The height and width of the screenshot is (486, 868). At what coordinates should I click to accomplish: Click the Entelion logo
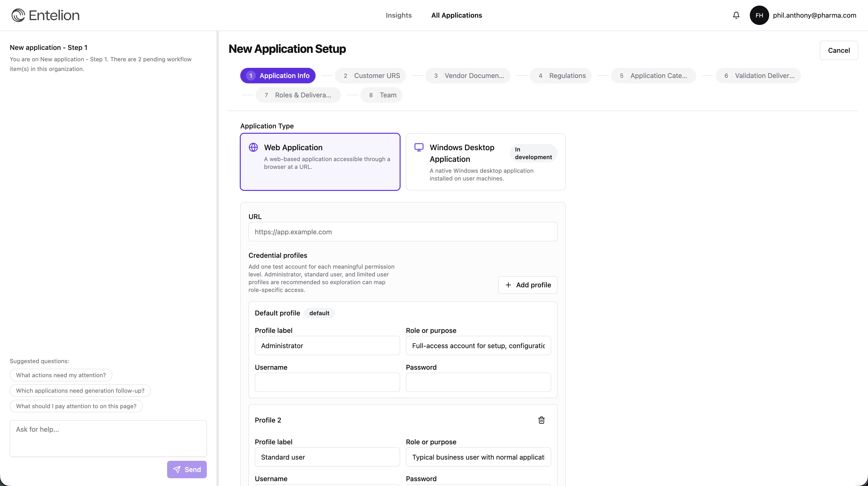point(46,15)
